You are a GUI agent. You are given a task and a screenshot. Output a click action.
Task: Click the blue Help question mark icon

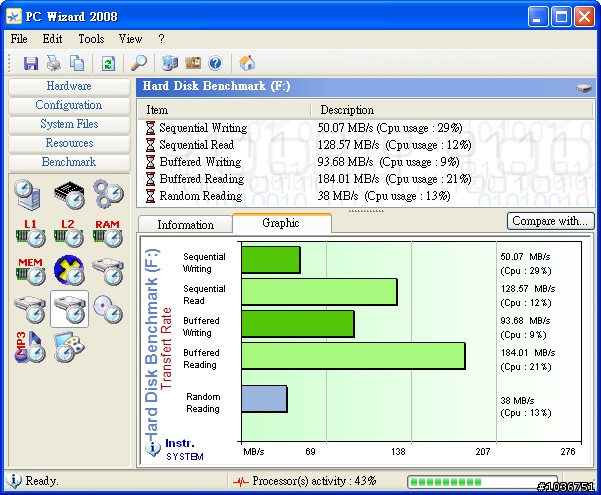point(215,63)
